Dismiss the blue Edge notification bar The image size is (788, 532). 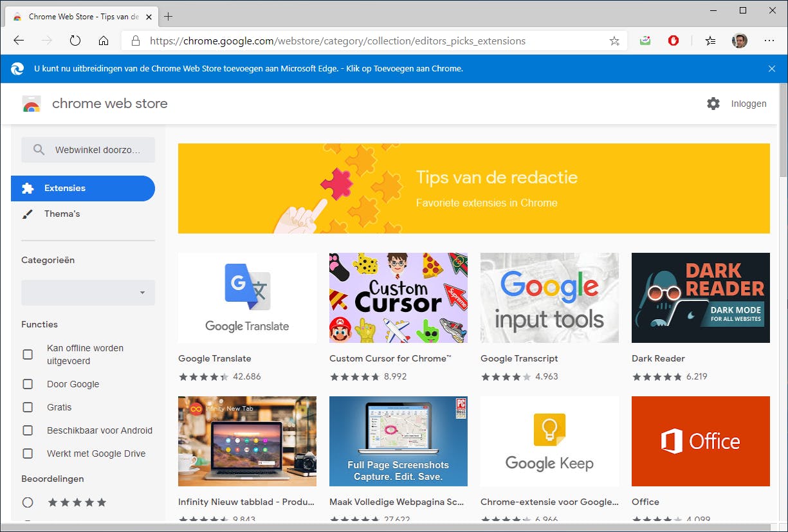[x=772, y=69]
